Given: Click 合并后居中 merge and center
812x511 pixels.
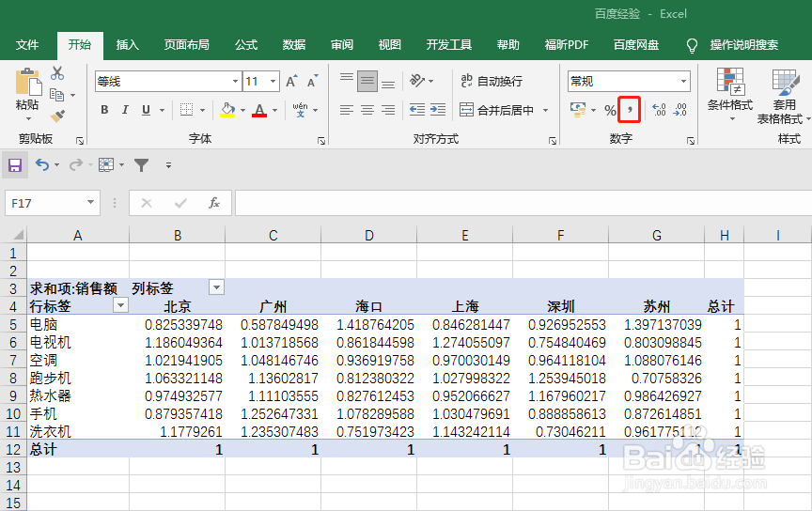Looking at the screenshot, I should 497,110.
